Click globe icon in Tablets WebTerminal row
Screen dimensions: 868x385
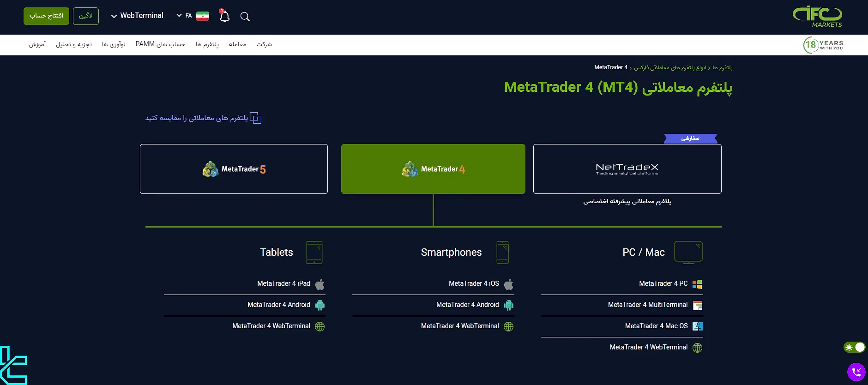[320, 326]
